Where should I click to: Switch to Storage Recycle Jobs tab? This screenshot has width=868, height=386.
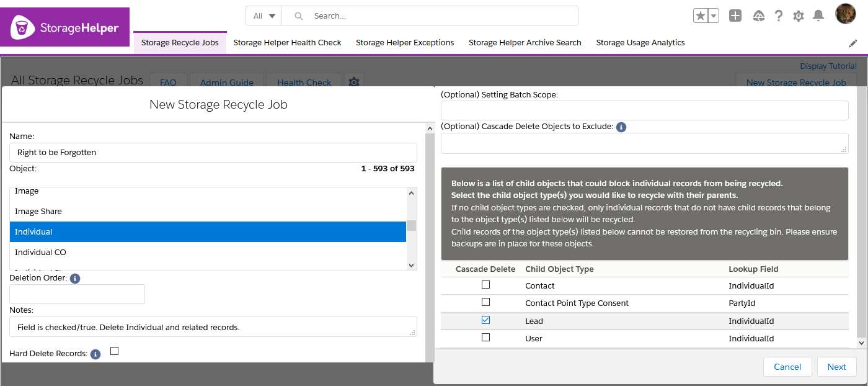coord(180,43)
